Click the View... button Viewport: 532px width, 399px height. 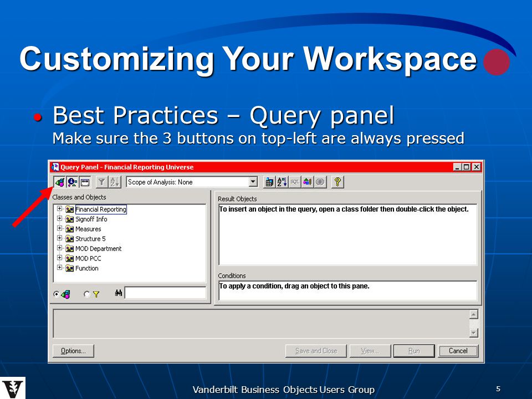370,351
